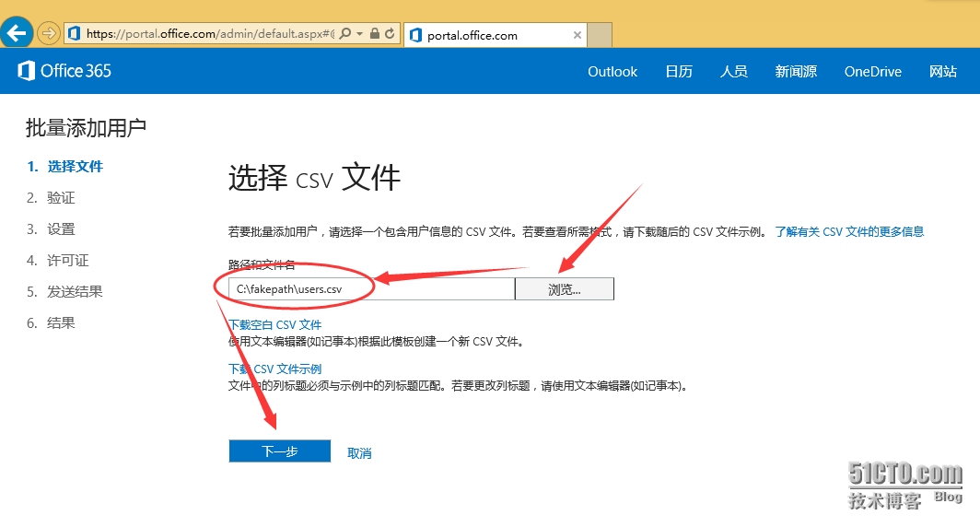Viewport: 980px width, 527px height.
Task: Click the search magnifier in address bar
Action: coord(345,34)
